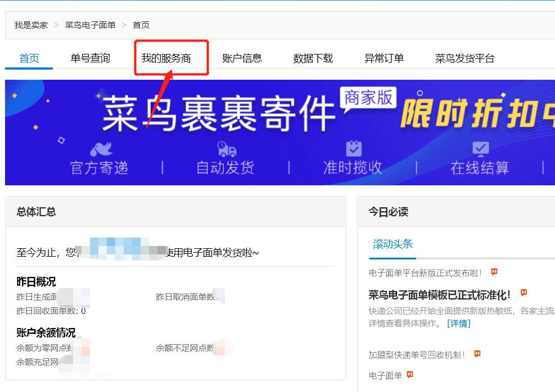Image resolution: width=555 pixels, height=392 pixels.
Task: Click the 今日必读 panel header
Action: [x=457, y=212]
